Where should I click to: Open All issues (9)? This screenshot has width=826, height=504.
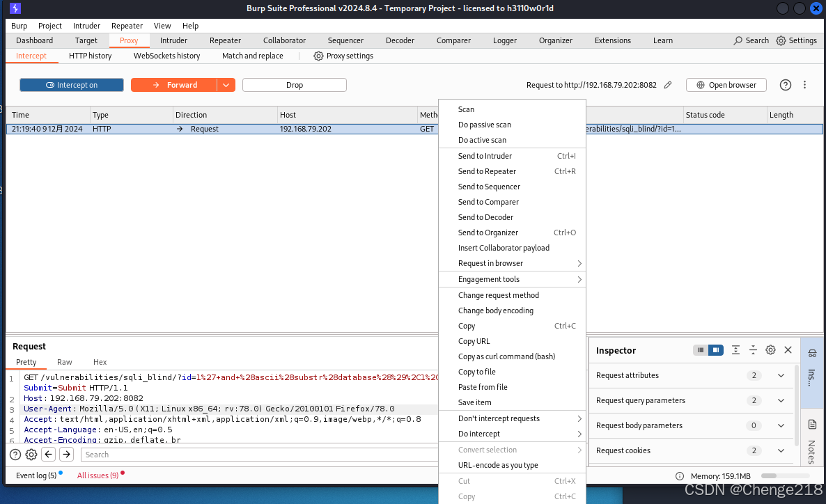click(98, 475)
